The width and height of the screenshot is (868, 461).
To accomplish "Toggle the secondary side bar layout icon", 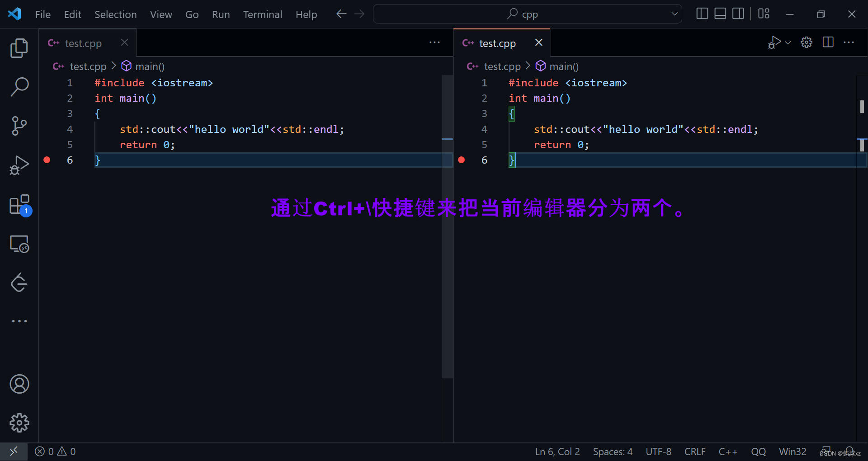I will (738, 14).
